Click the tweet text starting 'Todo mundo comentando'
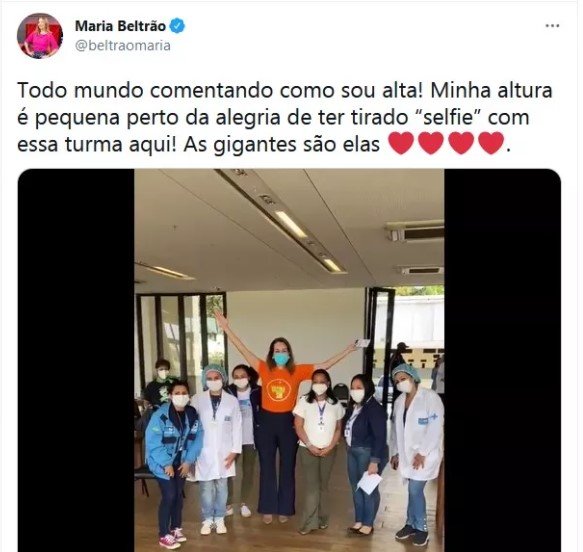The image size is (583, 552). tap(285, 117)
